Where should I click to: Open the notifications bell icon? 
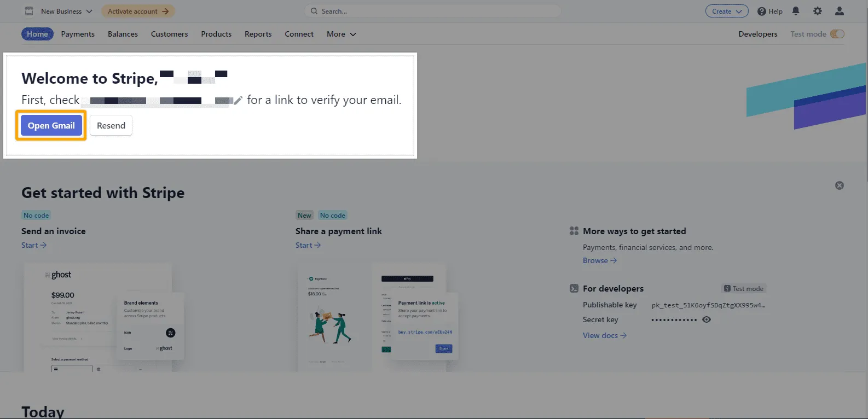pos(796,11)
